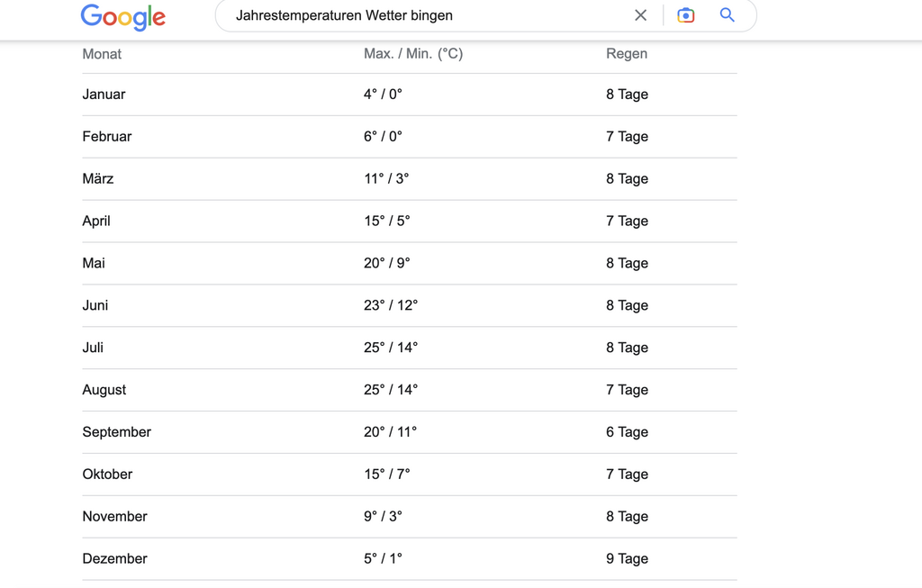This screenshot has width=922, height=588.
Task: Select the Januar row label
Action: (x=104, y=95)
